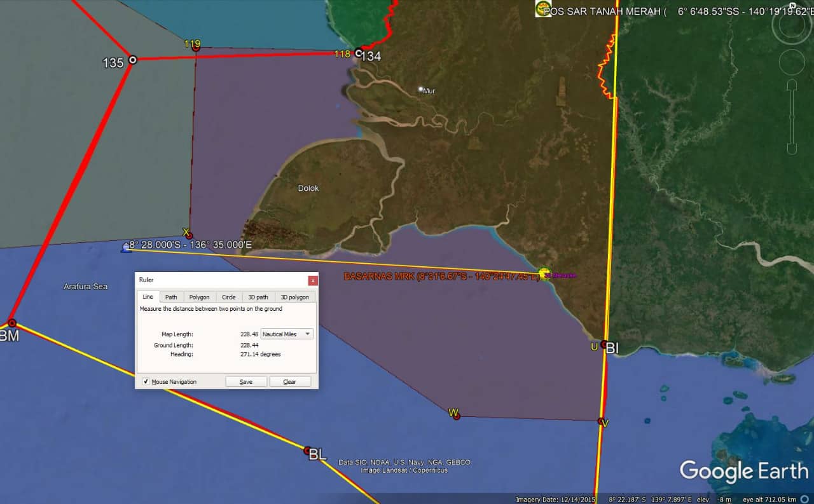814x504 pixels.
Task: Click the Mur place marker dot
Action: (x=420, y=90)
